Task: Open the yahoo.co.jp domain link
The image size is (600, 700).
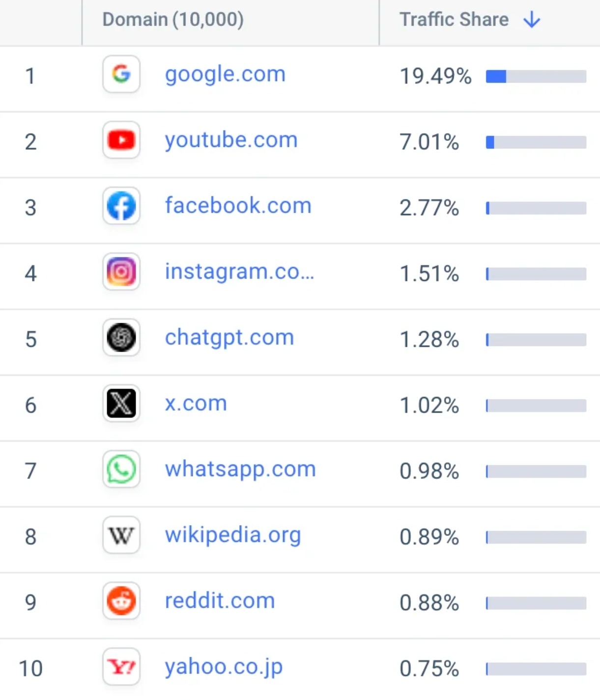Action: point(224,667)
